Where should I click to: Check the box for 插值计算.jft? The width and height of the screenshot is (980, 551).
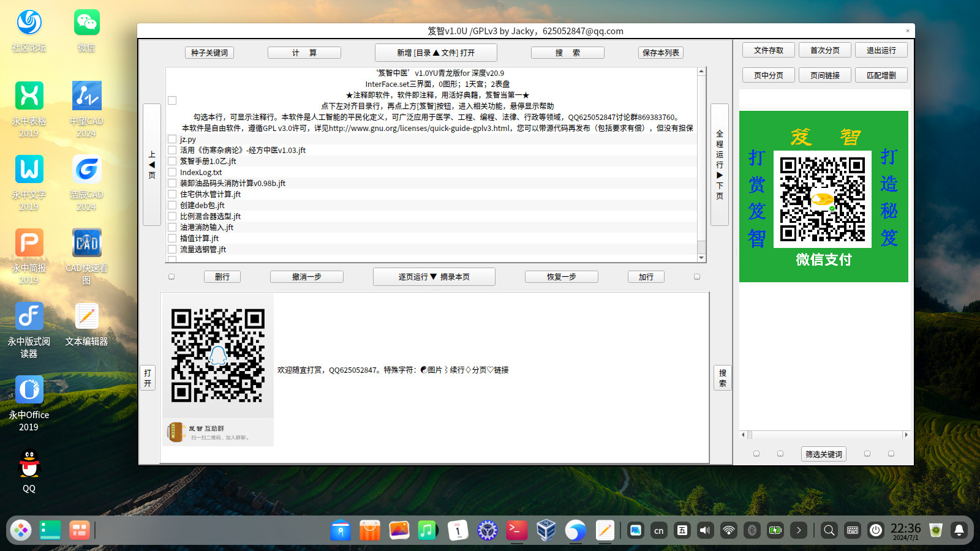(172, 238)
